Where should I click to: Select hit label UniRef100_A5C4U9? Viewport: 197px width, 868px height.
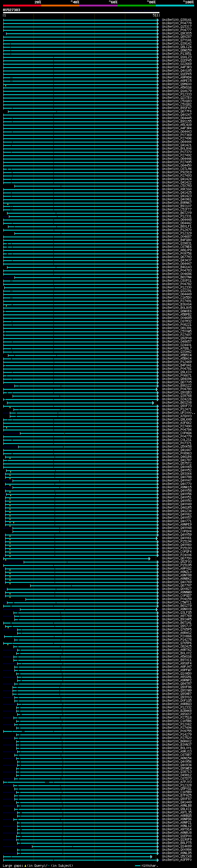pyautogui.click(x=176, y=125)
